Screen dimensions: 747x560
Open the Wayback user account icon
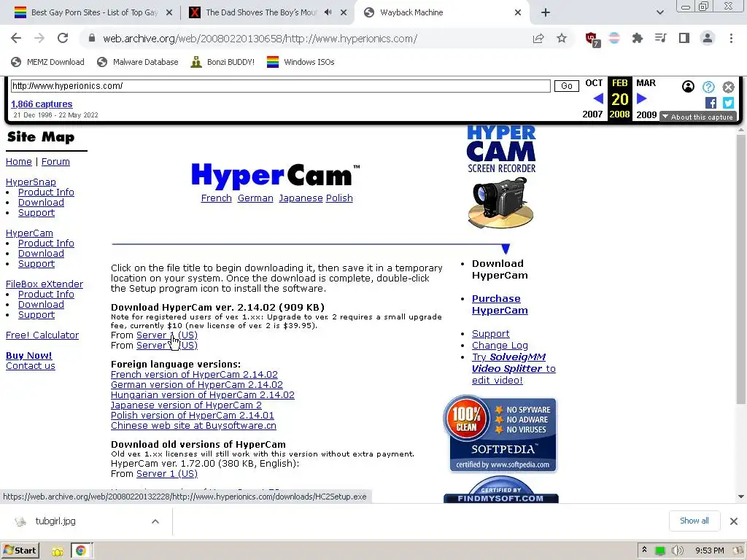(688, 86)
